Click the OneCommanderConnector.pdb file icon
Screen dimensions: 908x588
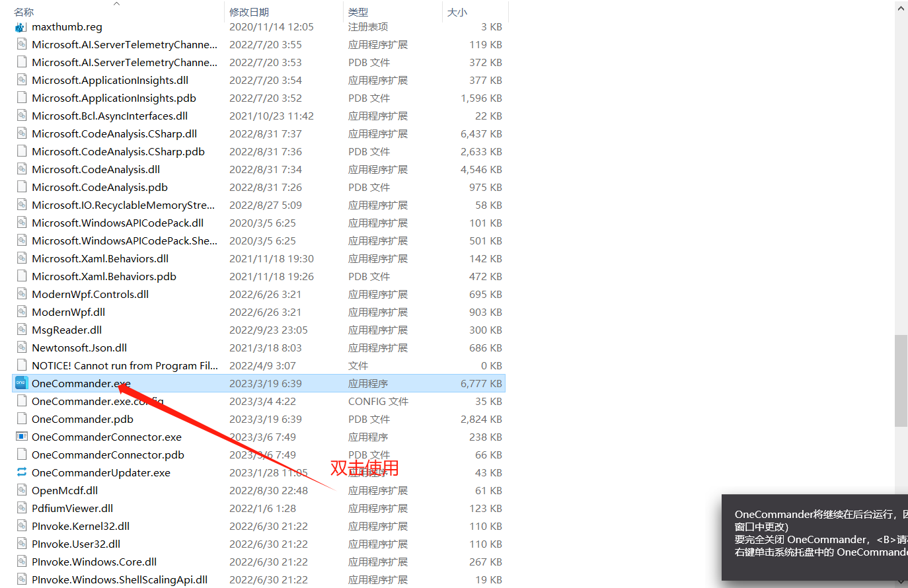21,455
